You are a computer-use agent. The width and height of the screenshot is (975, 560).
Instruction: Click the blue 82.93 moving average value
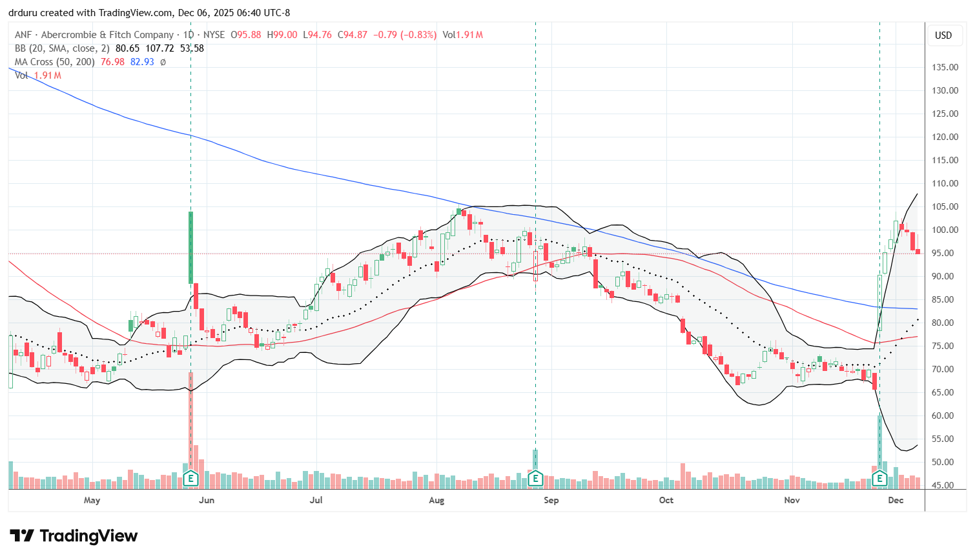tap(142, 62)
